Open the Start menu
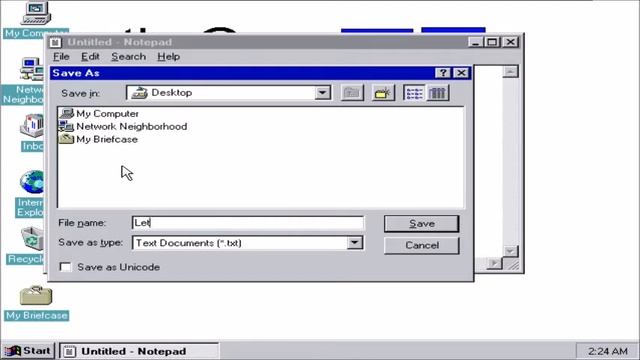The height and width of the screenshot is (360, 640). [x=28, y=351]
